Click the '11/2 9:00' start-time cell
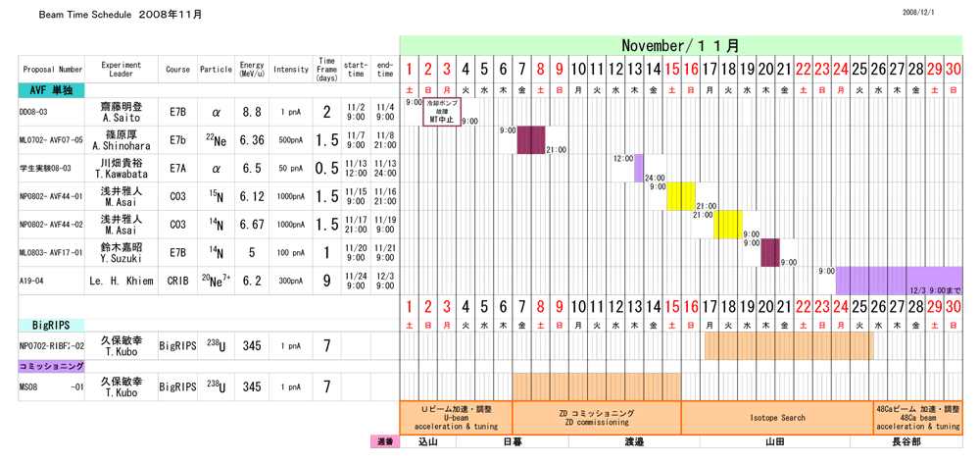Image resolution: width=980 pixels, height=463 pixels. (356, 112)
